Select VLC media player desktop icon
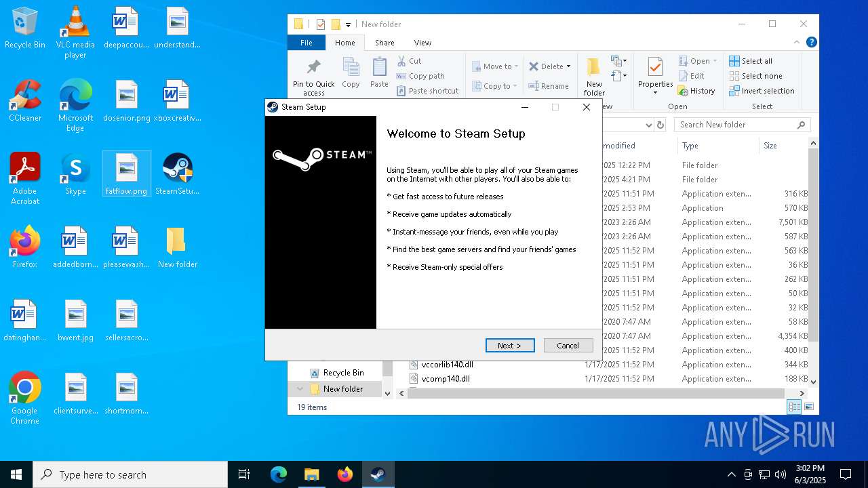The width and height of the screenshot is (868, 488). (x=75, y=33)
